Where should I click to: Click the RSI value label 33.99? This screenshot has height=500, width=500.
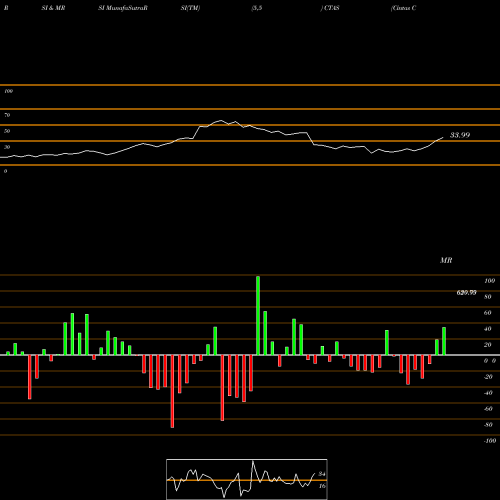pyautogui.click(x=460, y=135)
